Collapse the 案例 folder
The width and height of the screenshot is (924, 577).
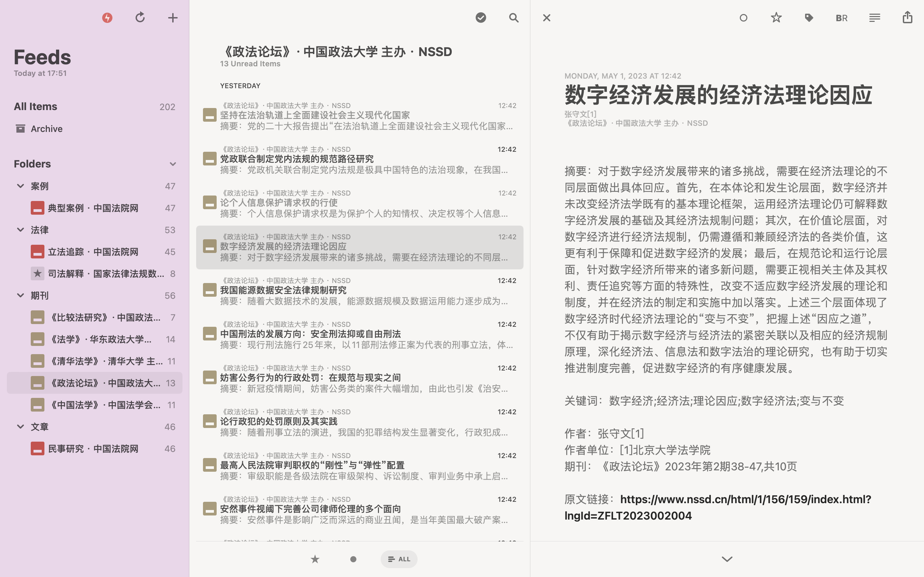pos(21,186)
